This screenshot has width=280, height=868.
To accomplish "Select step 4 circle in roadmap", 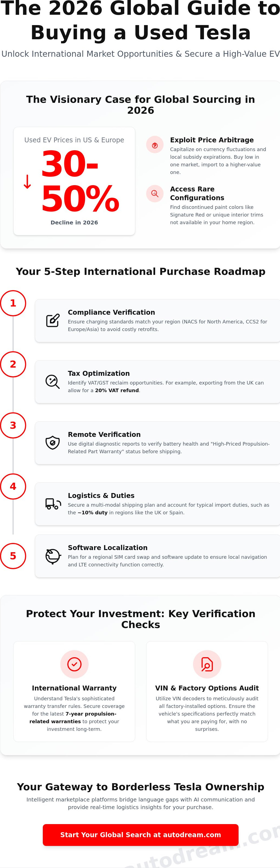I will tap(13, 486).
